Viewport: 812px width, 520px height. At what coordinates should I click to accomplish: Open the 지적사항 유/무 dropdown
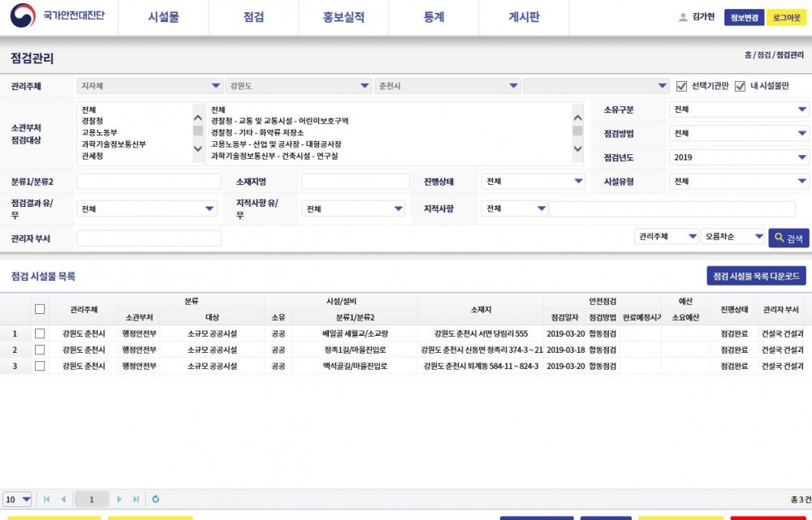point(353,208)
